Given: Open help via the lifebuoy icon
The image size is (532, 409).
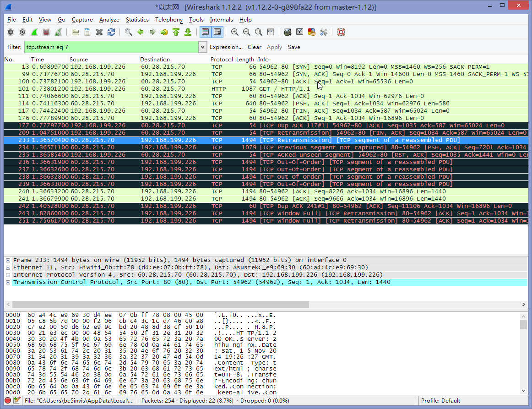Looking at the screenshot, I should [x=341, y=32].
